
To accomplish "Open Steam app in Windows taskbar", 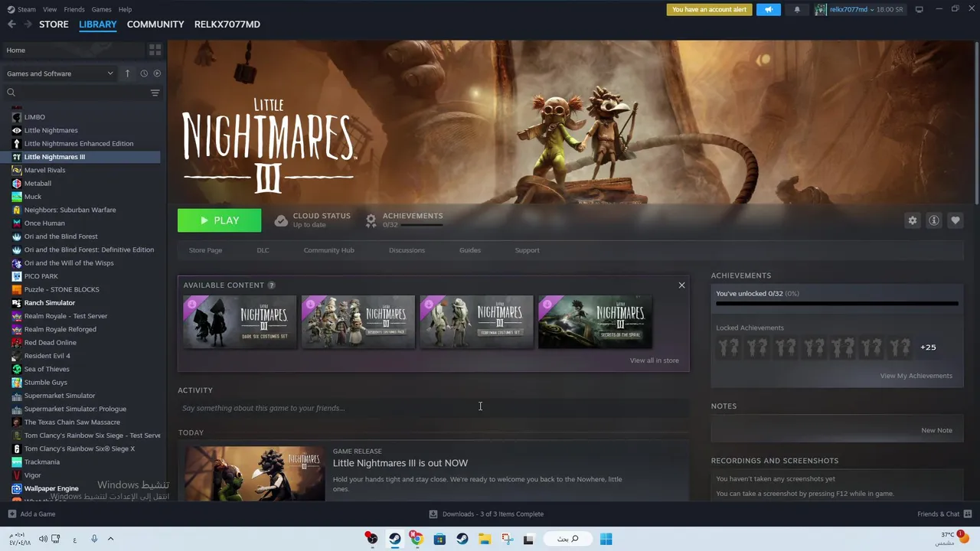I will click(x=394, y=539).
